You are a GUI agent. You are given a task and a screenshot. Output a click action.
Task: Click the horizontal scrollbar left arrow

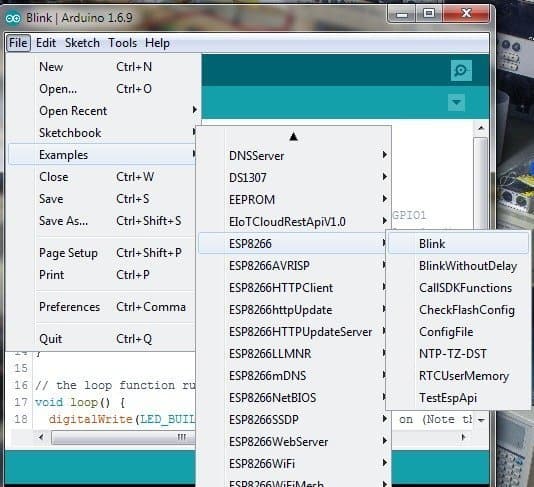pos(41,437)
